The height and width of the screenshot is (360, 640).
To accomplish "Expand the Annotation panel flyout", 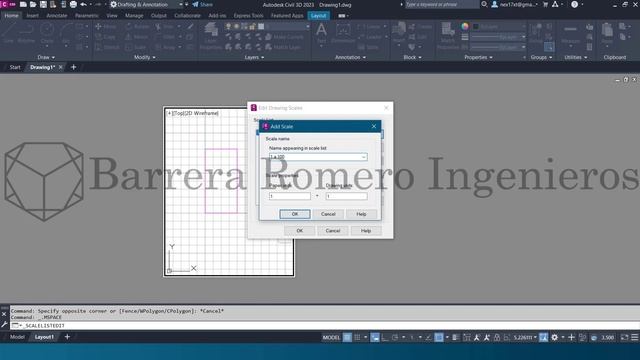I will (x=350, y=58).
